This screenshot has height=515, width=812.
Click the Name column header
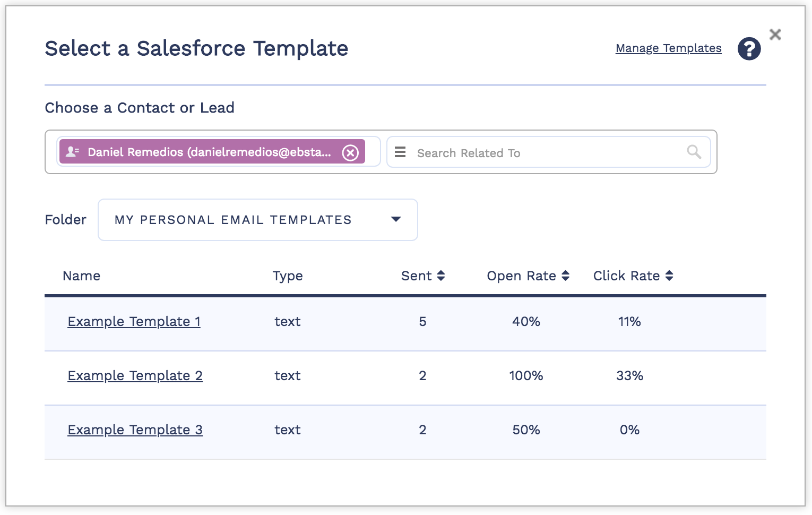[81, 276]
